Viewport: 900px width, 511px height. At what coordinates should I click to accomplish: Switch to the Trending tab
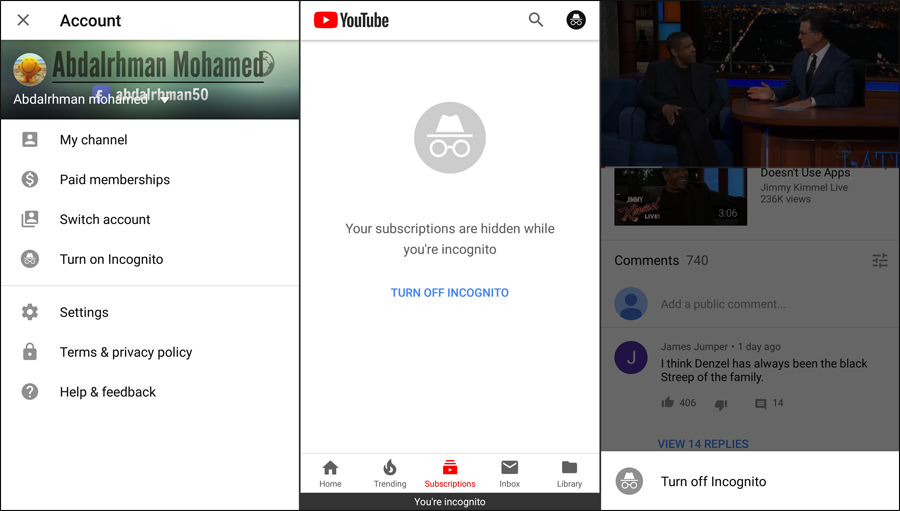pyautogui.click(x=390, y=473)
